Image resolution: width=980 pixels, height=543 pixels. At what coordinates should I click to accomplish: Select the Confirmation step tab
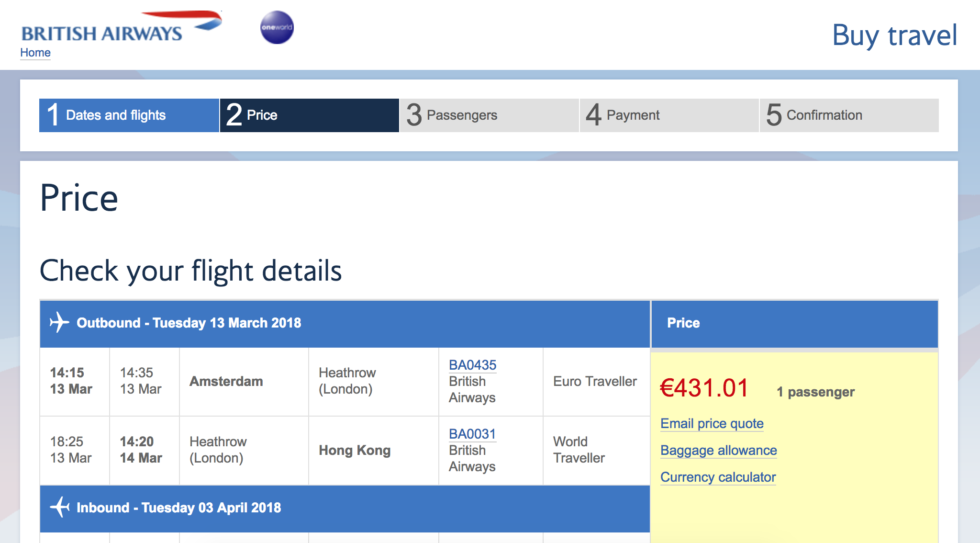(849, 115)
